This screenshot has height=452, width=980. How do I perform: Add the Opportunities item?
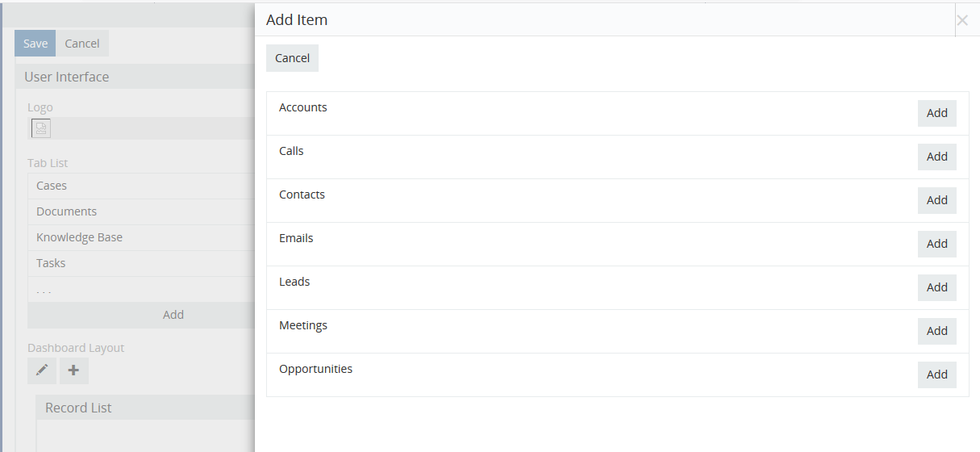click(936, 375)
